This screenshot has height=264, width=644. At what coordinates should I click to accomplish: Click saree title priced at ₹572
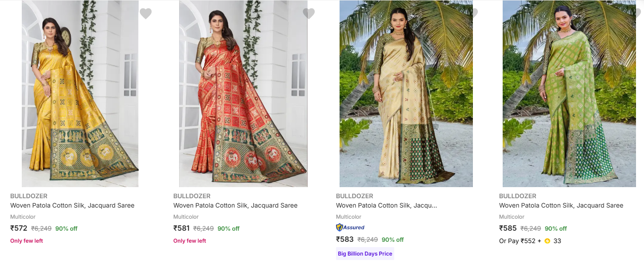72,205
